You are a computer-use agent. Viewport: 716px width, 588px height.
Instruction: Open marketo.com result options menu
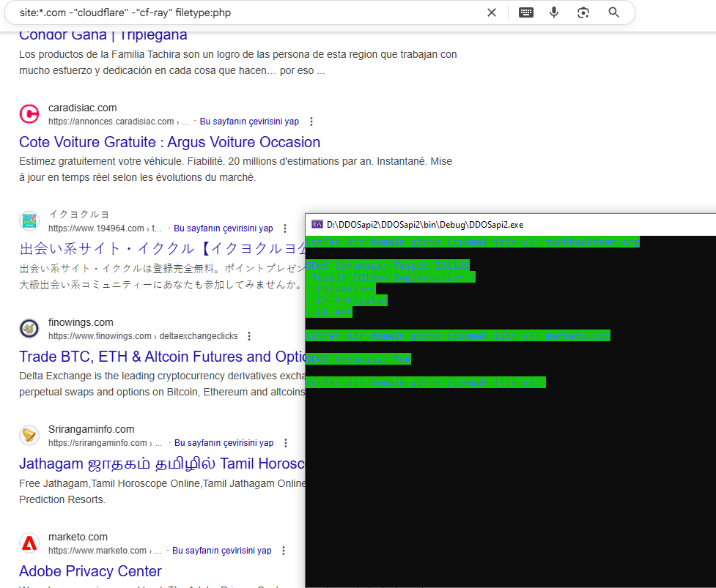tap(284, 551)
